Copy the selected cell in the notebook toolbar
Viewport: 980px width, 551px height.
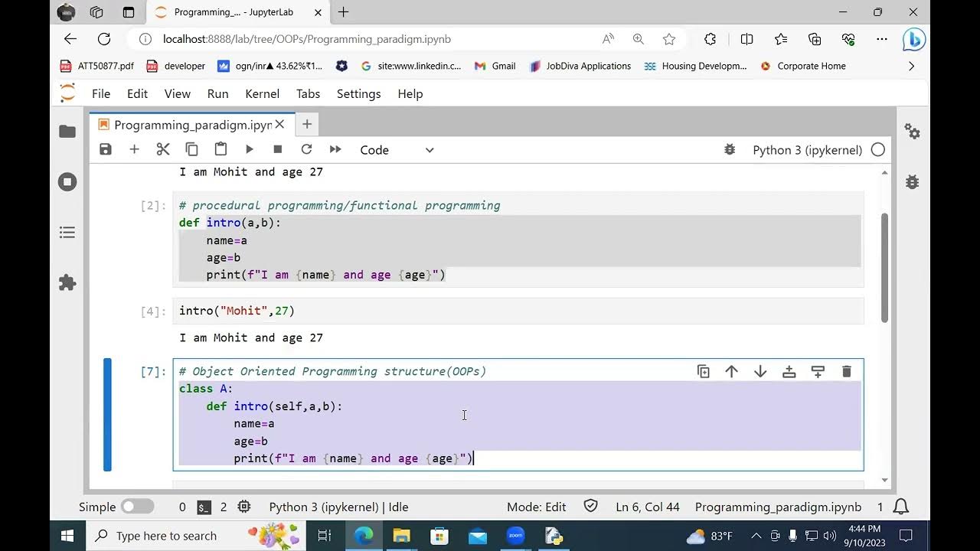(192, 150)
